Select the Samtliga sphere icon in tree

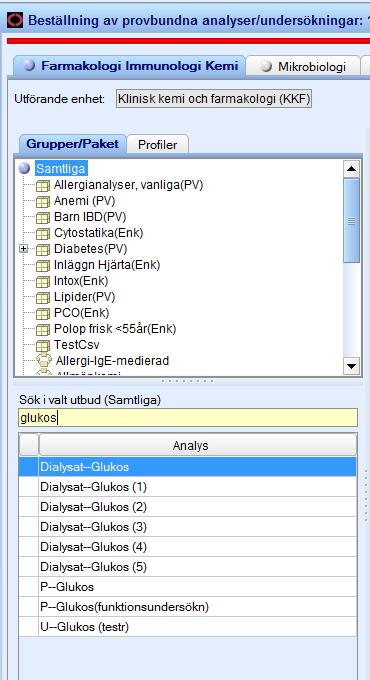[x=24, y=168]
